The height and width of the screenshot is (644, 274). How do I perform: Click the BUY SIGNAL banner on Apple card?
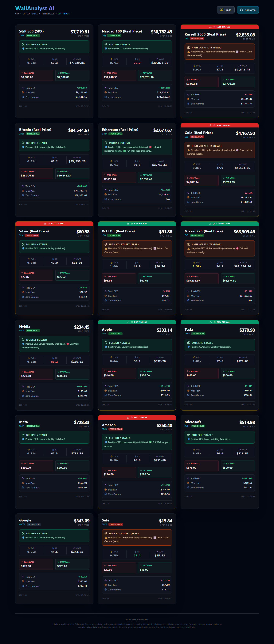pyautogui.click(x=137, y=322)
